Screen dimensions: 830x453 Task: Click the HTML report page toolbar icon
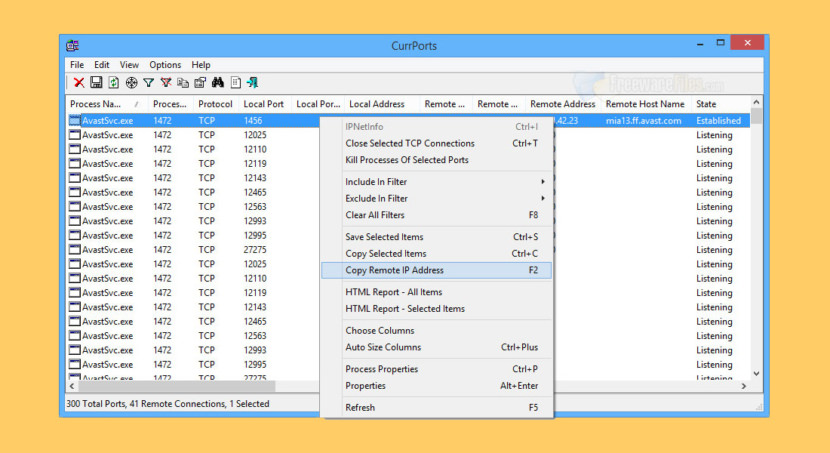point(236,83)
